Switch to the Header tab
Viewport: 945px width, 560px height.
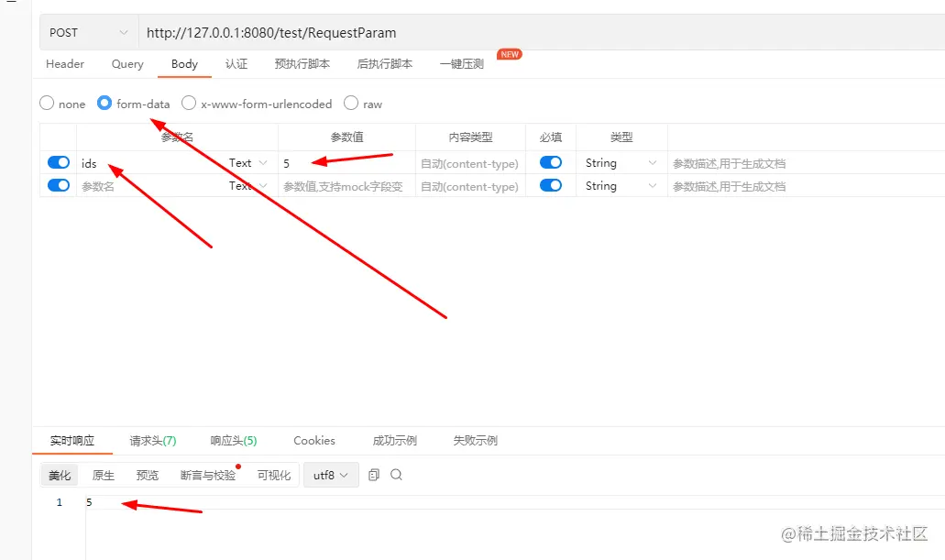[65, 64]
